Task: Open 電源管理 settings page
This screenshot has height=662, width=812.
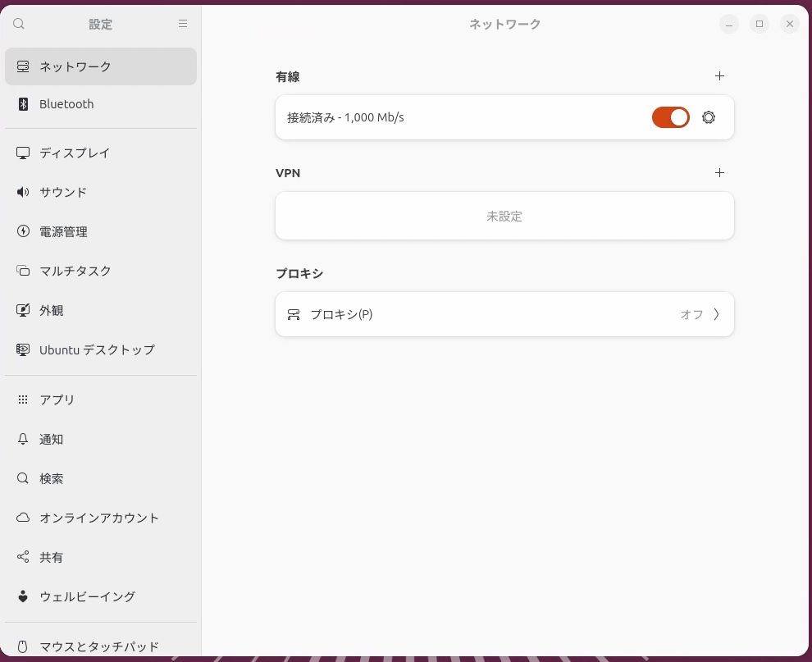Action: coord(101,231)
